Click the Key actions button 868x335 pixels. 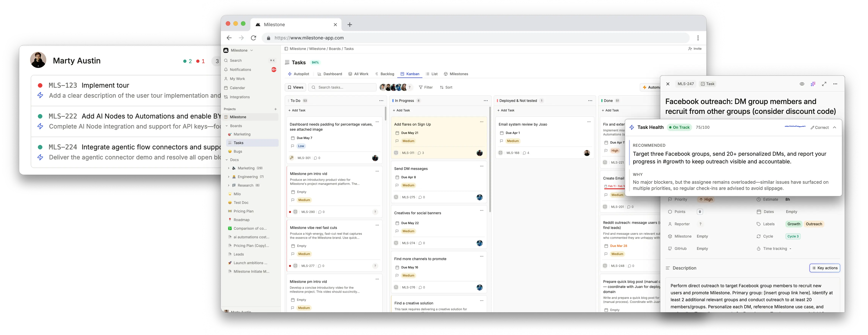(825, 268)
